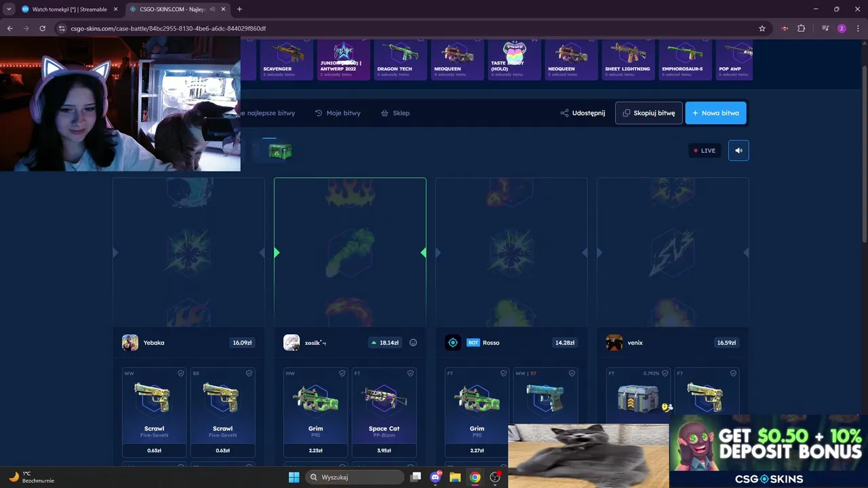This screenshot has width=868, height=488.
Task: Click zosik's 18.14zł total badge
Action: point(384,342)
